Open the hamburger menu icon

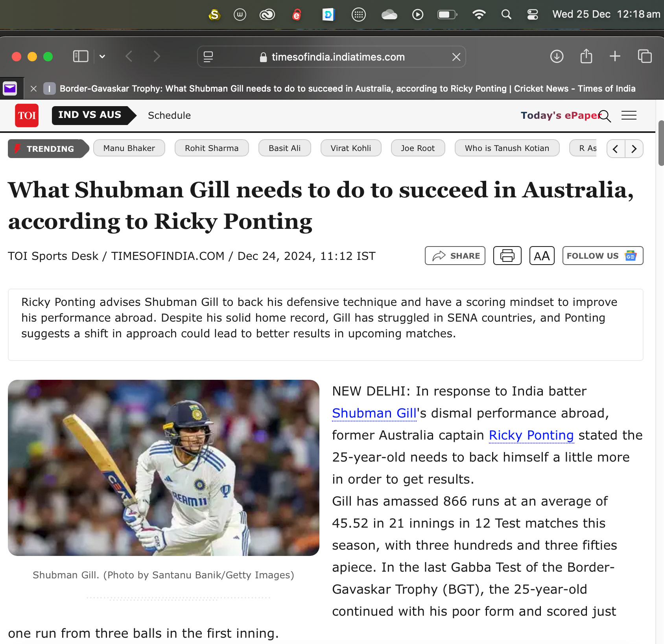(629, 116)
